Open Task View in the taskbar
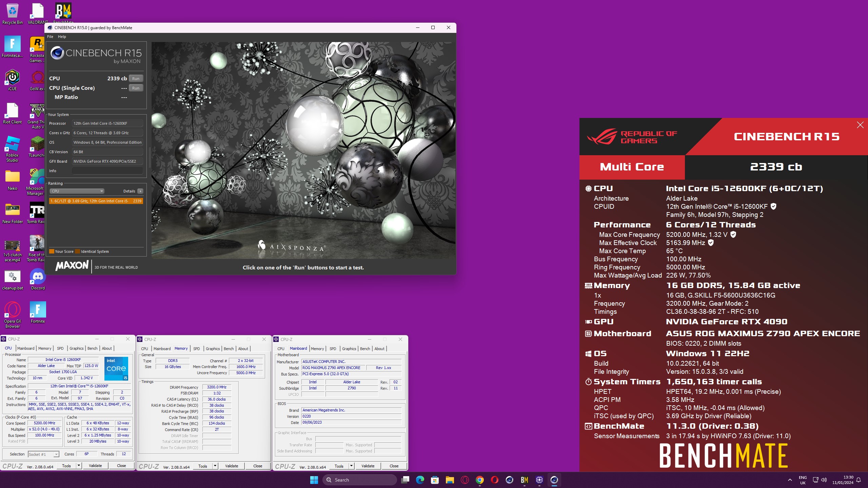The width and height of the screenshot is (868, 488). click(x=405, y=480)
